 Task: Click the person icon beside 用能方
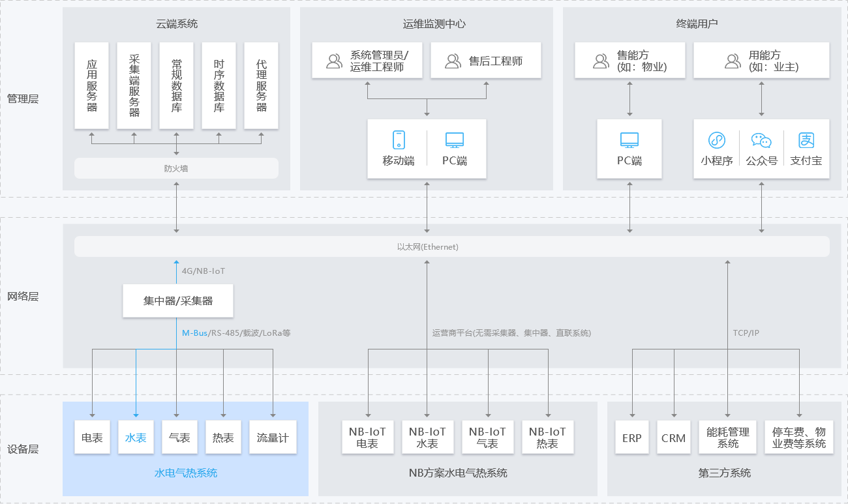[x=733, y=61]
